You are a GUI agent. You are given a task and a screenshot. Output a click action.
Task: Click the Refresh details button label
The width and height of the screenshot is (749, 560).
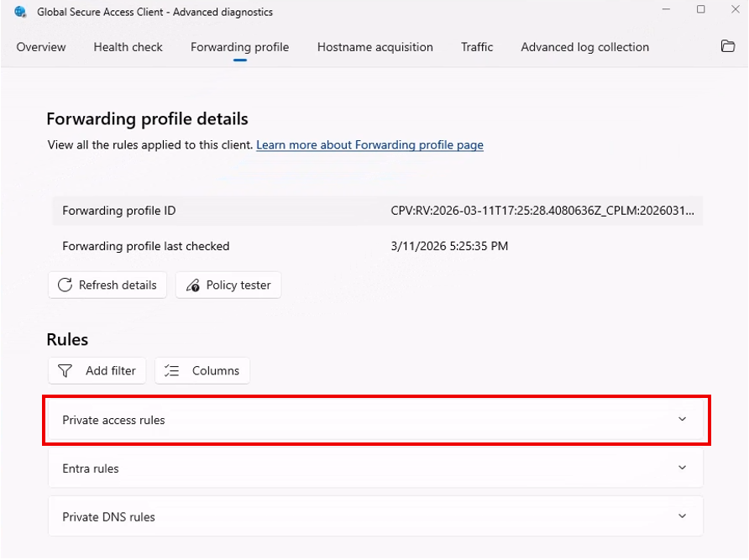click(118, 285)
